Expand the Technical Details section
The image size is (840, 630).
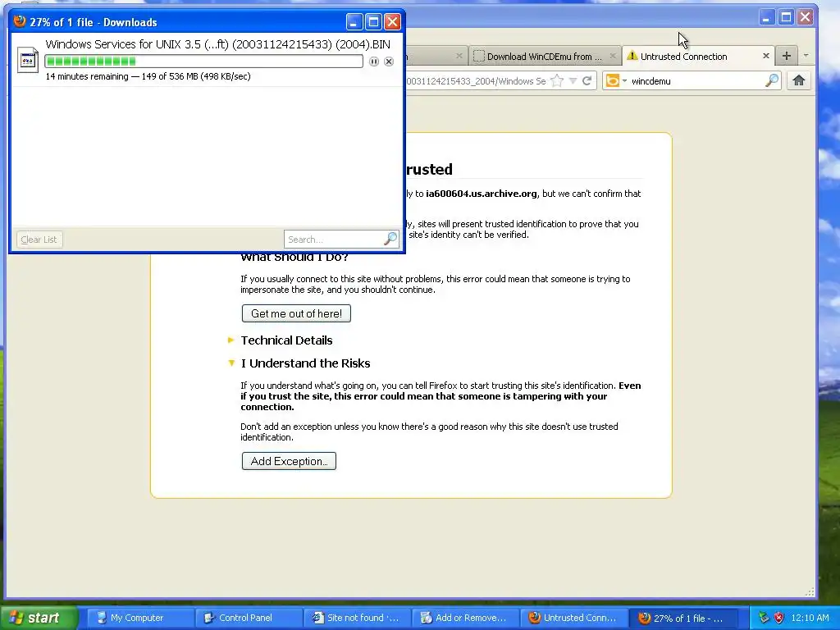(286, 340)
